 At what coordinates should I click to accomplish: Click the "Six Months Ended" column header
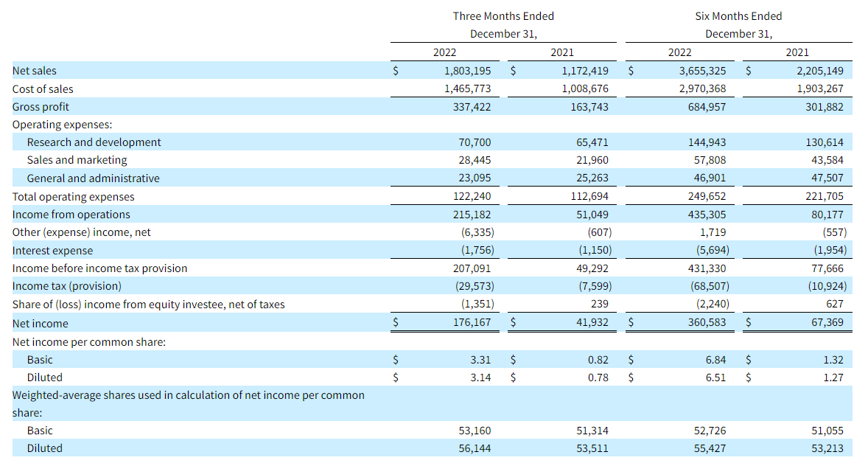[738, 16]
